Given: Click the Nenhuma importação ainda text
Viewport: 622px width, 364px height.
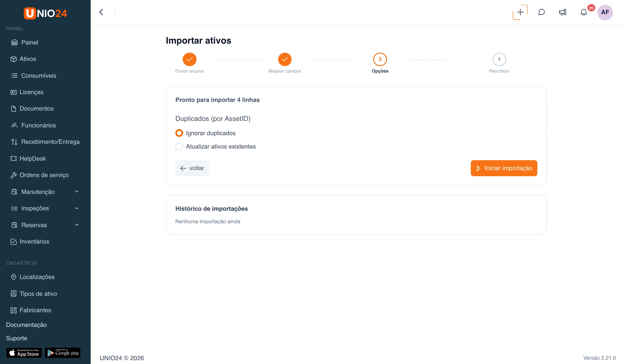Looking at the screenshot, I should tap(208, 221).
